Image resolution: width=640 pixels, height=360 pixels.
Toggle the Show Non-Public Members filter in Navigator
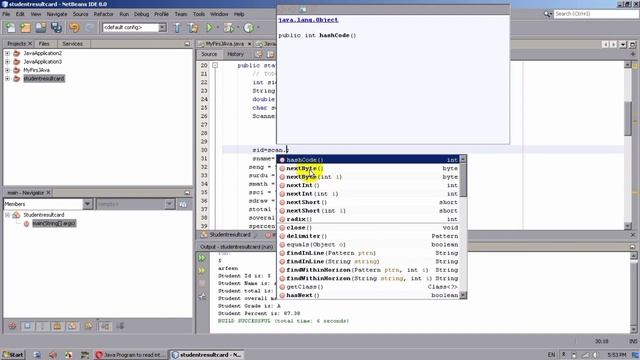pyautogui.click(x=57, y=326)
